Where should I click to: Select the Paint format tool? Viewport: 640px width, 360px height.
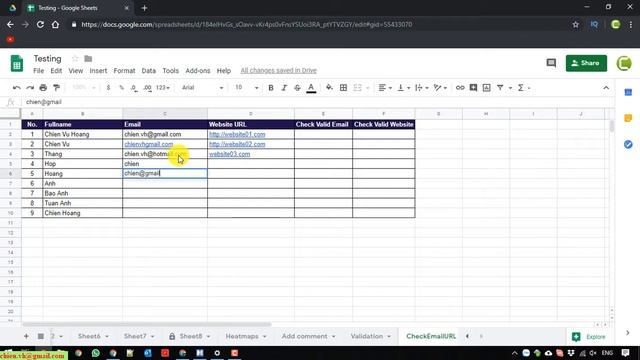click(x=57, y=88)
